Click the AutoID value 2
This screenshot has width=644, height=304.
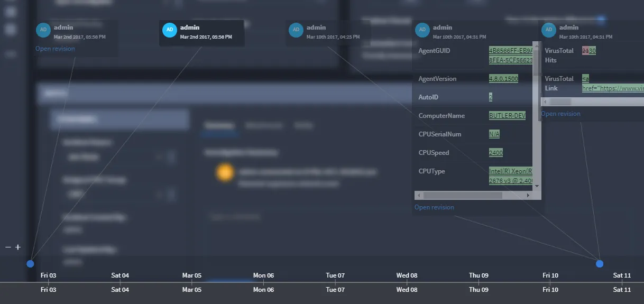pos(491,97)
